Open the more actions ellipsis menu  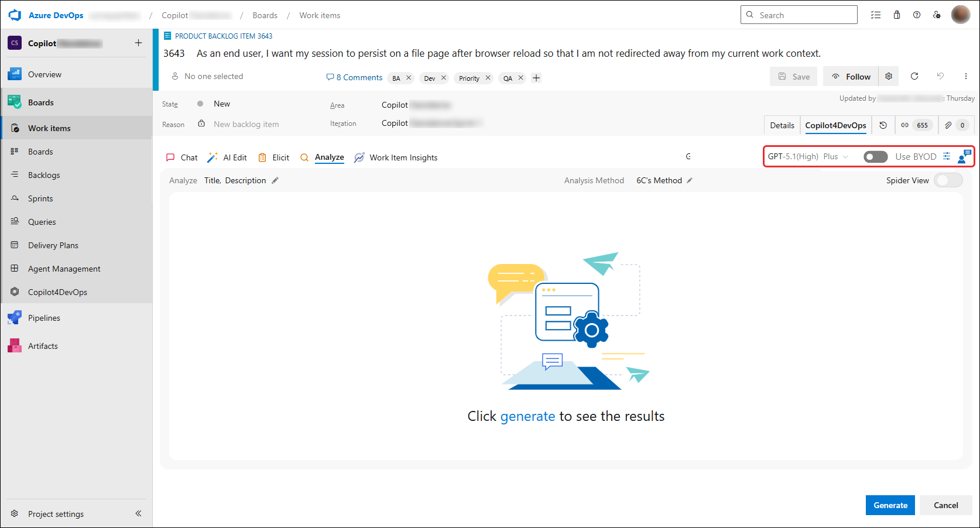[x=966, y=76]
